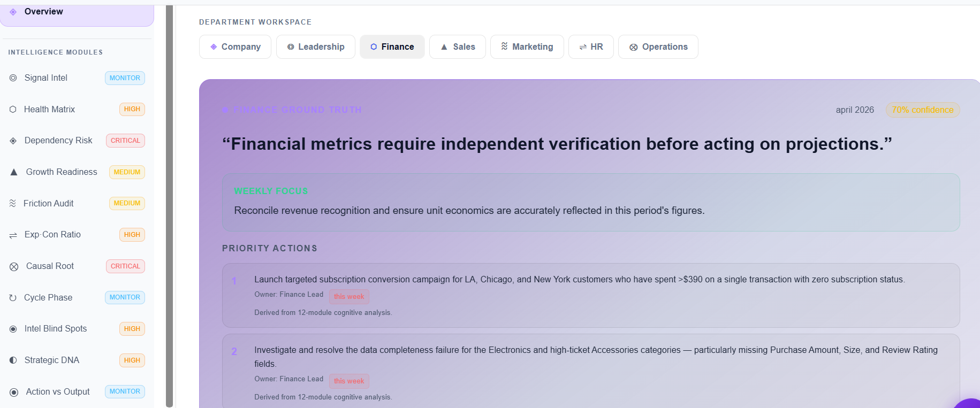Viewport: 980px width, 408px height.
Task: Click the Dependency Risk diamond icon
Action: tap(13, 141)
